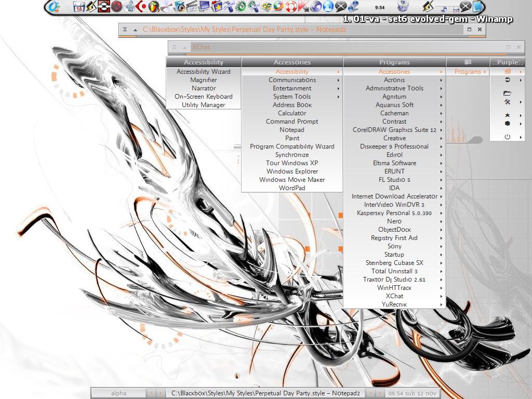Expand the Startup submenu arrow

(441, 255)
